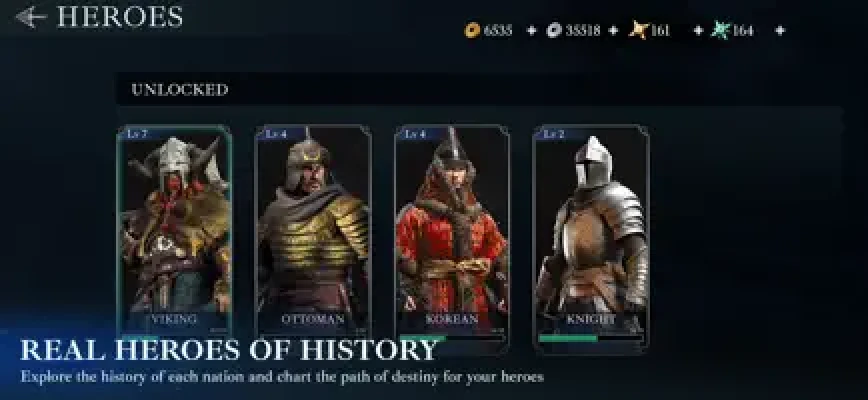The width and height of the screenshot is (868, 400).
Task: Select the Viking hero card
Action: pyautogui.click(x=174, y=232)
